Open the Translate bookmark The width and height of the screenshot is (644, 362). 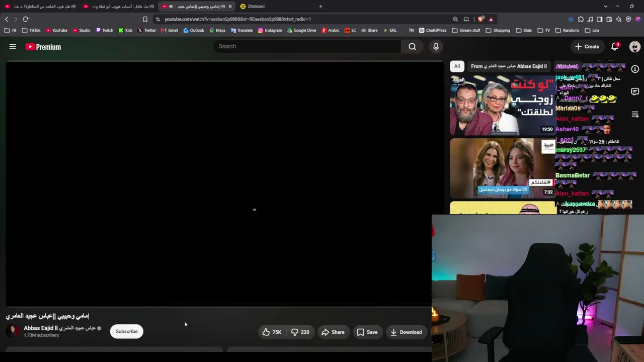[x=242, y=30]
